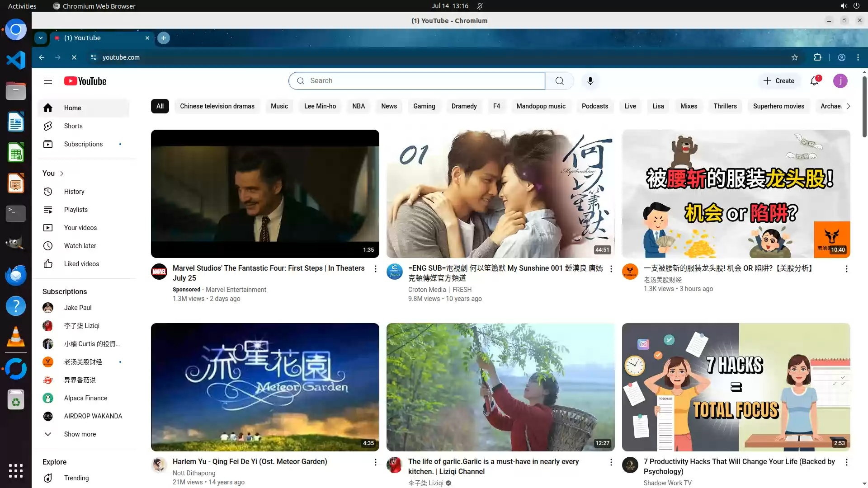Click the search magnifier button
This screenshot has width=868, height=488.
559,81
